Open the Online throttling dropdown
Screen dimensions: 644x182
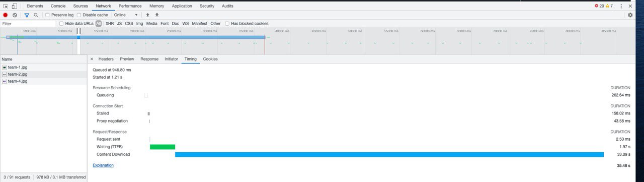coord(126,15)
